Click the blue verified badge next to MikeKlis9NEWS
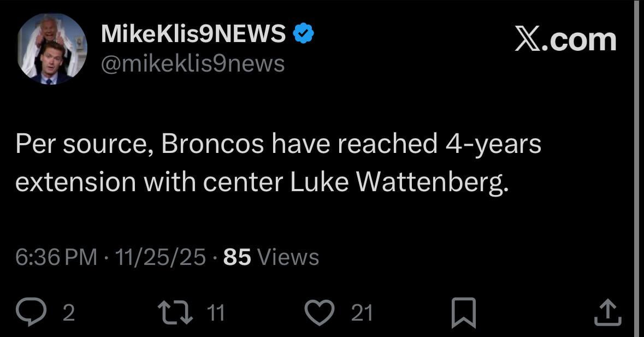 click(303, 33)
